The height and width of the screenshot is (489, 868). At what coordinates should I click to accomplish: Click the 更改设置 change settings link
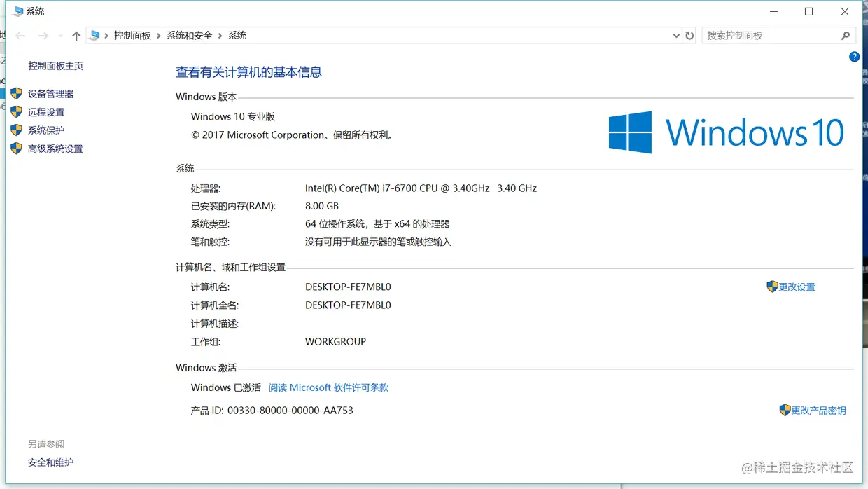click(x=797, y=287)
